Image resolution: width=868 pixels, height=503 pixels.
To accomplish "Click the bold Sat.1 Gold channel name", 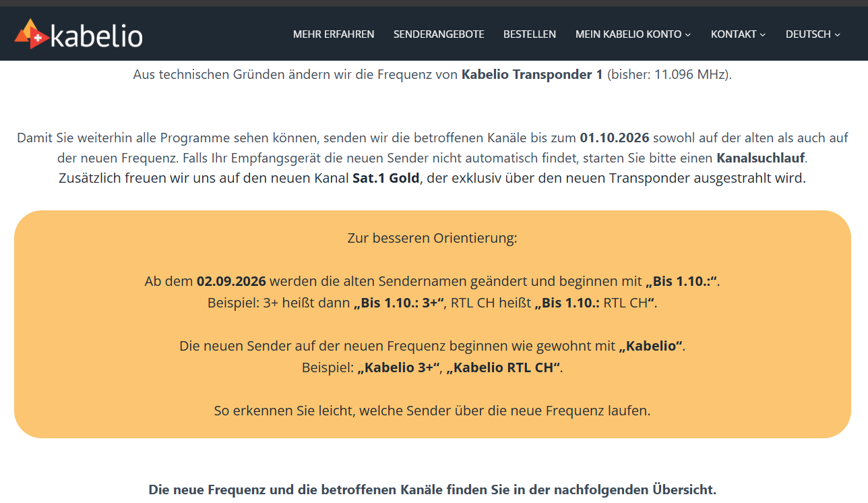I will (387, 179).
